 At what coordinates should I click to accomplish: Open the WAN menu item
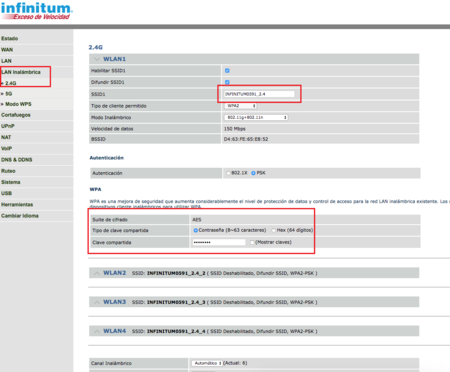point(7,50)
